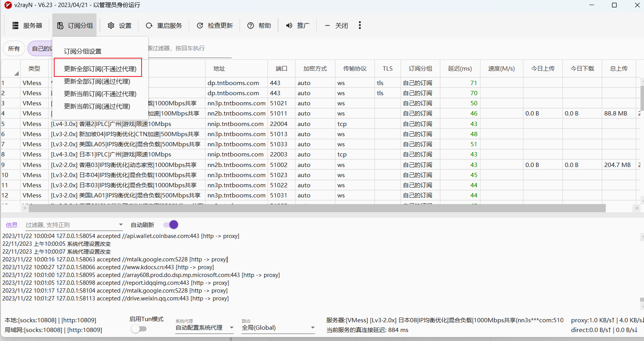Open the 服务器 servers menu
Screen dimensions: 644x341
click(27, 25)
